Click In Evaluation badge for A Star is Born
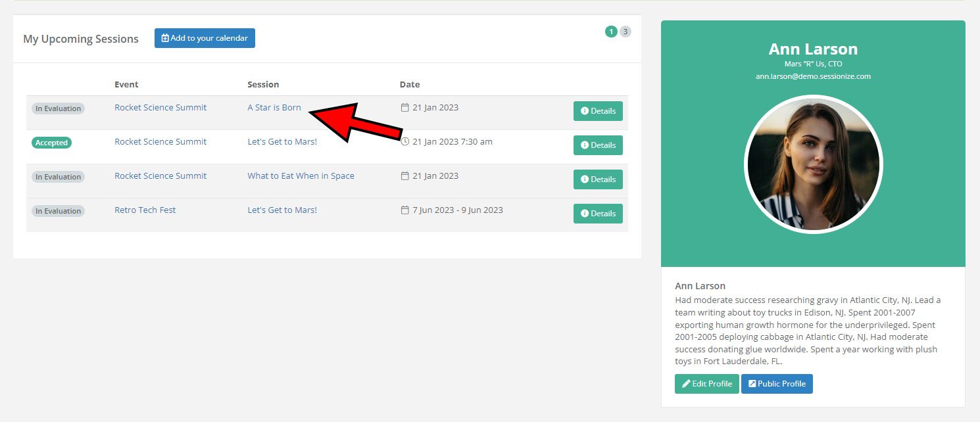 click(58, 108)
